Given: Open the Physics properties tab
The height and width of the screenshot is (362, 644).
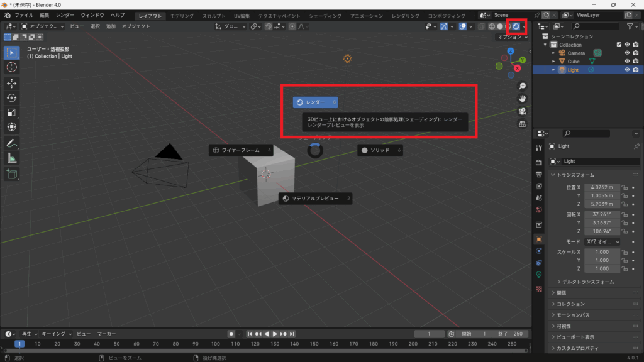Looking at the screenshot, I should click(539, 251).
